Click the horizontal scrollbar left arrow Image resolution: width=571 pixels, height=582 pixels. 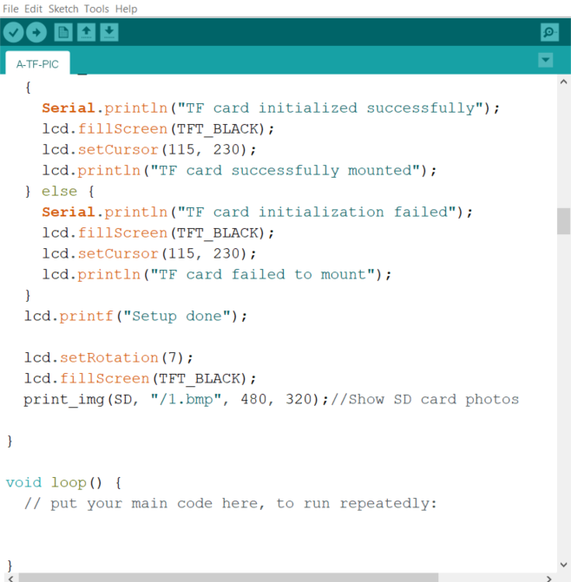pos(10,578)
